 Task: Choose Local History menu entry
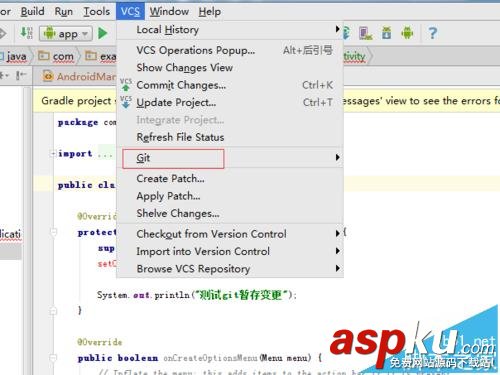click(x=230, y=30)
